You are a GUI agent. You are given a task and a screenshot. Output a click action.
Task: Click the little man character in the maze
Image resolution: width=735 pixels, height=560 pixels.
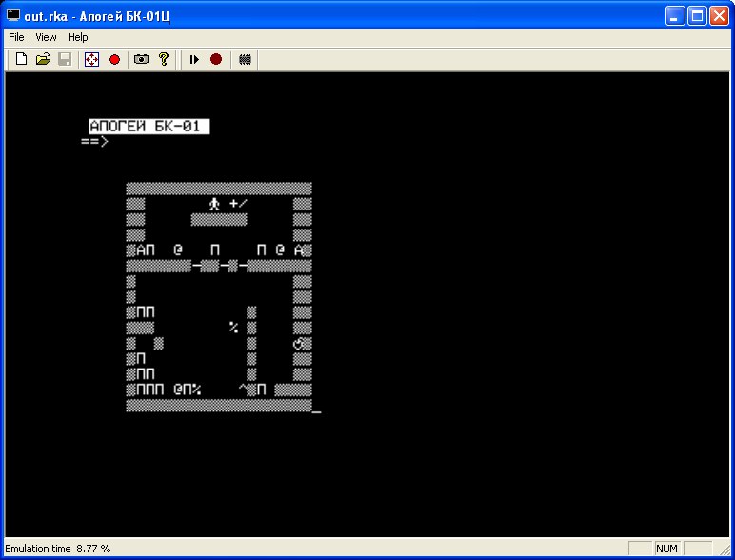(214, 204)
